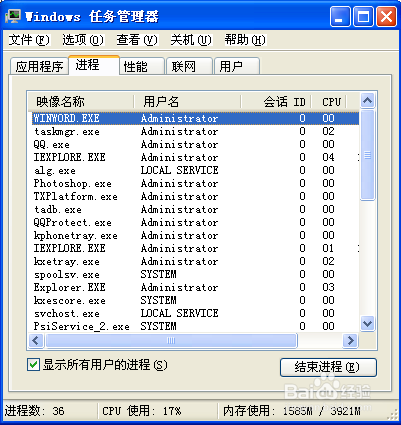Open the 文件(F) menu
Screen dimensions: 401x425
tap(29, 40)
